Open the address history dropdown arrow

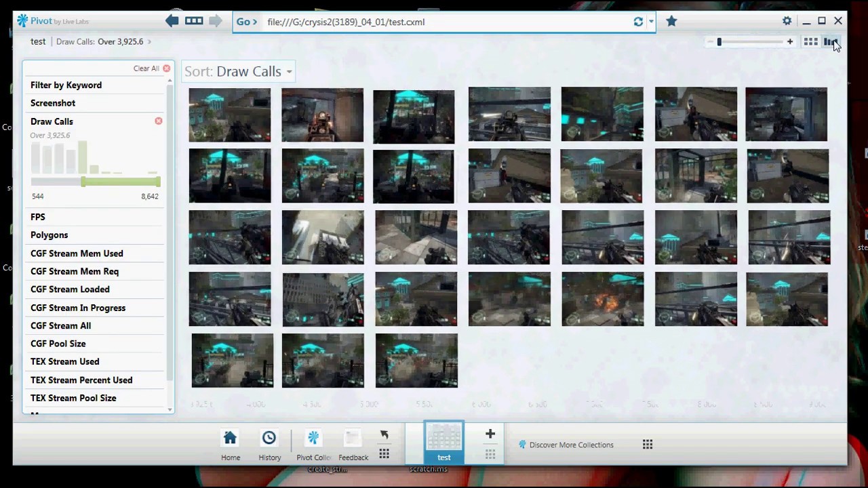[x=651, y=22]
